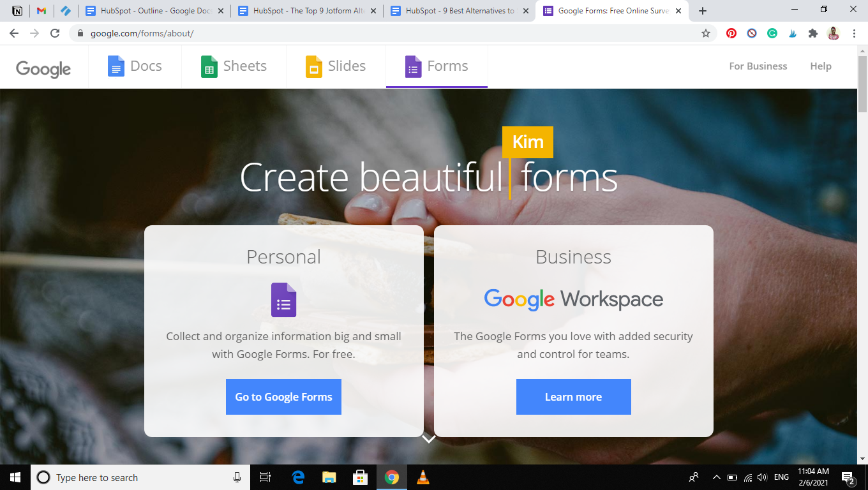Click the down chevron below the cards
This screenshot has width=868, height=490.
coord(429,438)
